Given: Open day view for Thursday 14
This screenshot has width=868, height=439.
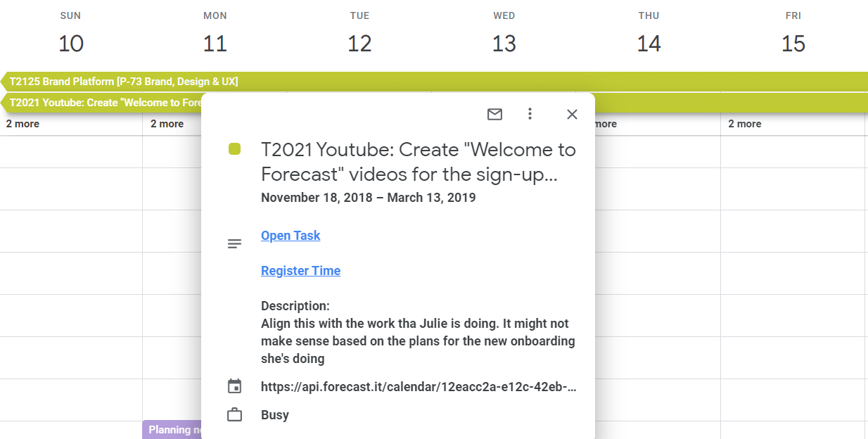Looking at the screenshot, I should [x=649, y=44].
